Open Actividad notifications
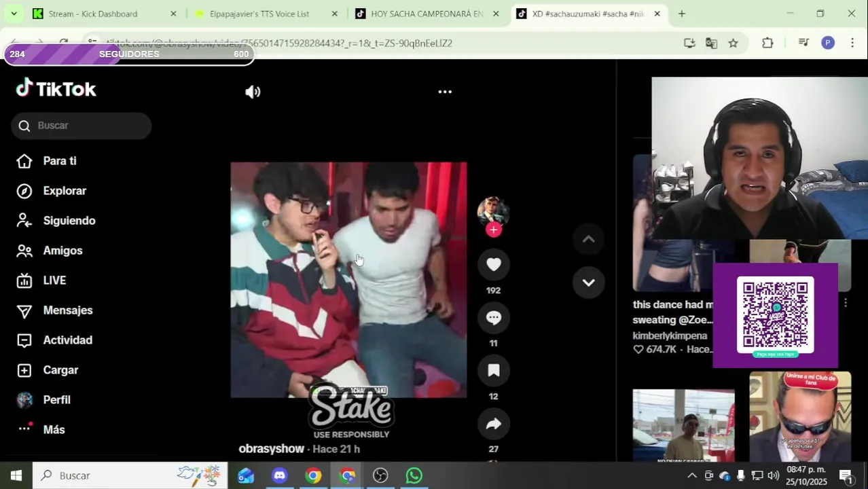The image size is (868, 489). tap(68, 340)
